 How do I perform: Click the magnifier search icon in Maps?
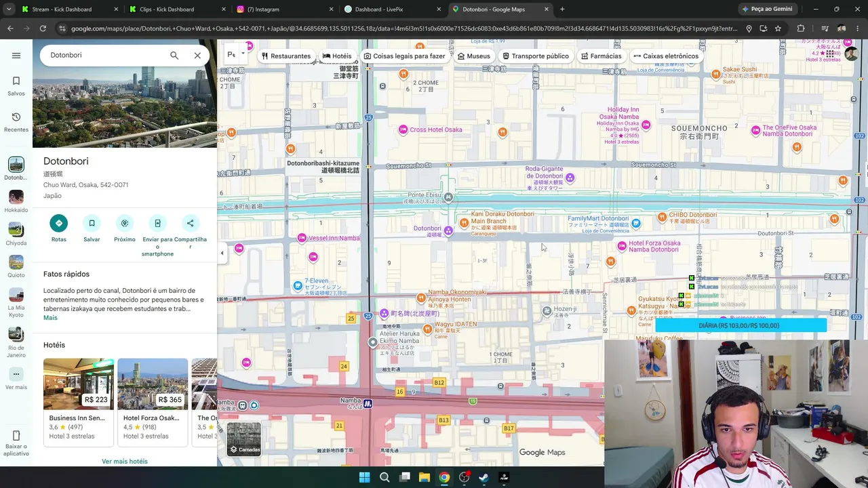click(x=174, y=56)
